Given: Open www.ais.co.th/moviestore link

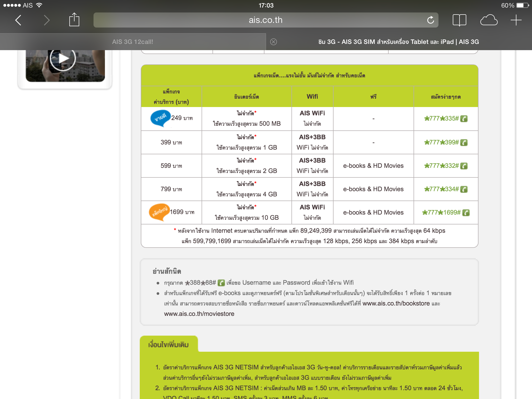Looking at the screenshot, I should [x=199, y=314].
